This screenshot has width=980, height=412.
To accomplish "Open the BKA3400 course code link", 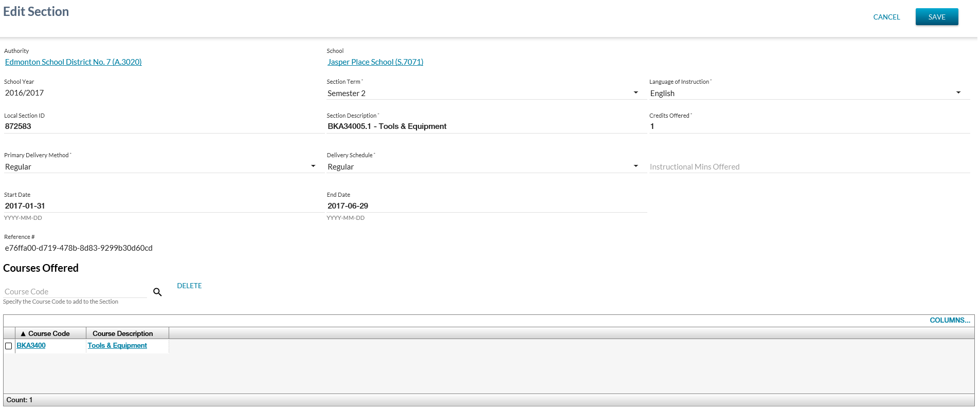I will pos(31,346).
